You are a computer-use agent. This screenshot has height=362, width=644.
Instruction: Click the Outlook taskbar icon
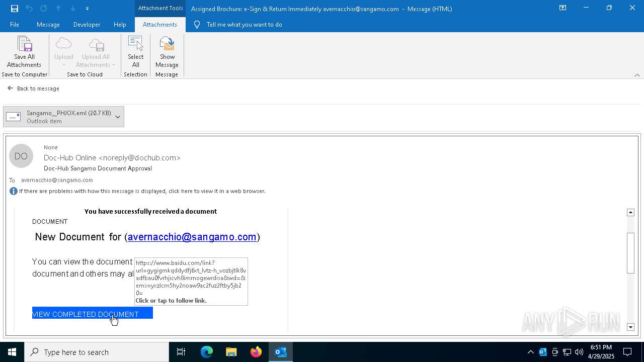coord(281,352)
